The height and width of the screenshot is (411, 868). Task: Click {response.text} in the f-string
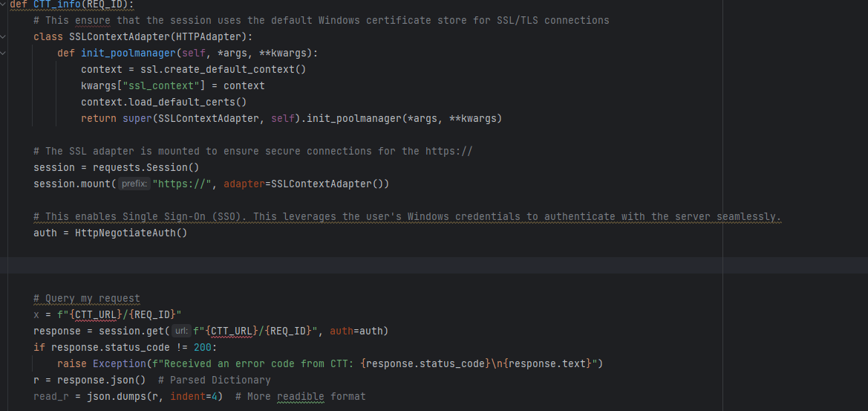[547, 364]
